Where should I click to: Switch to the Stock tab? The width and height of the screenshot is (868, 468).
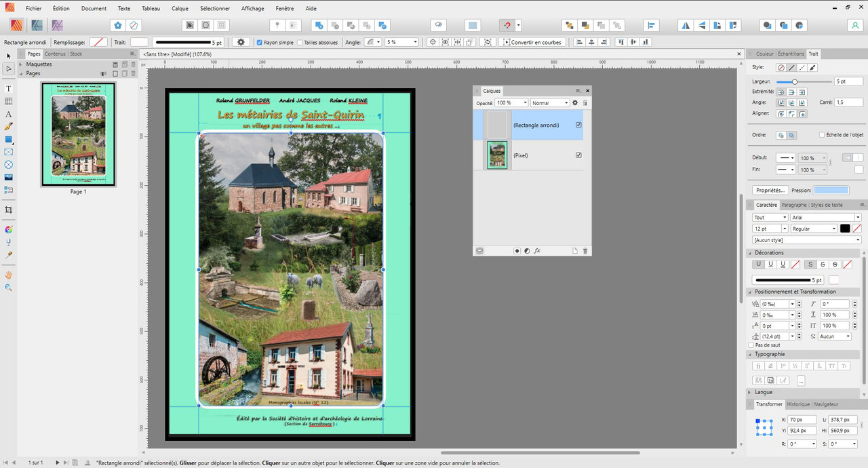[76, 54]
